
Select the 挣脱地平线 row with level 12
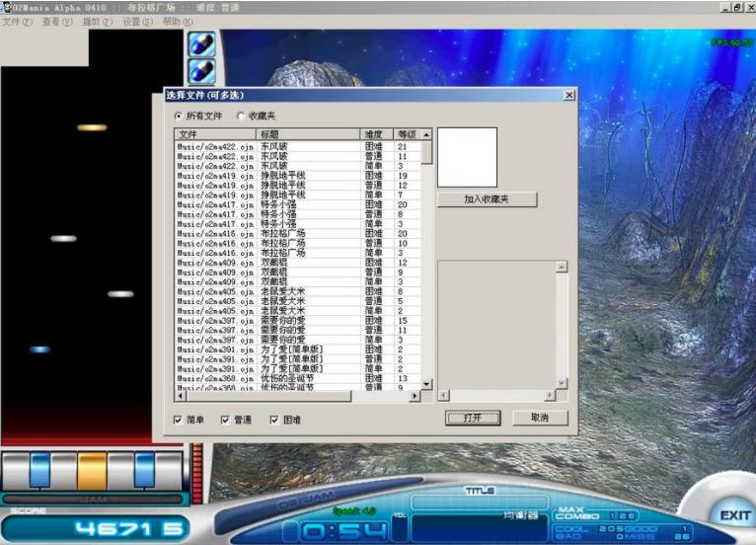[298, 186]
